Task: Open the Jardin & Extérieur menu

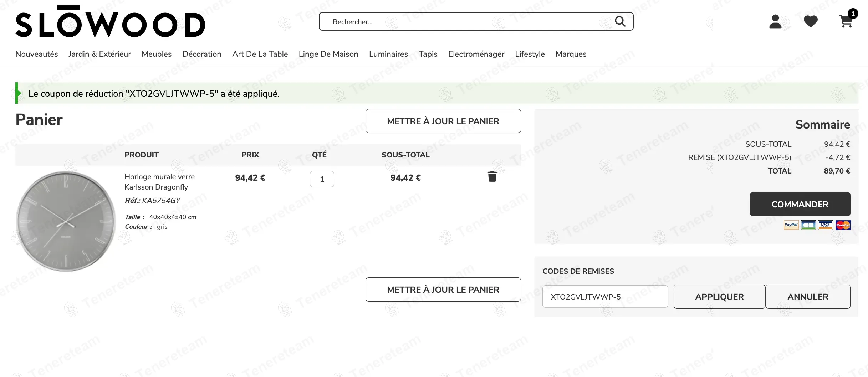Action: pyautogui.click(x=99, y=54)
